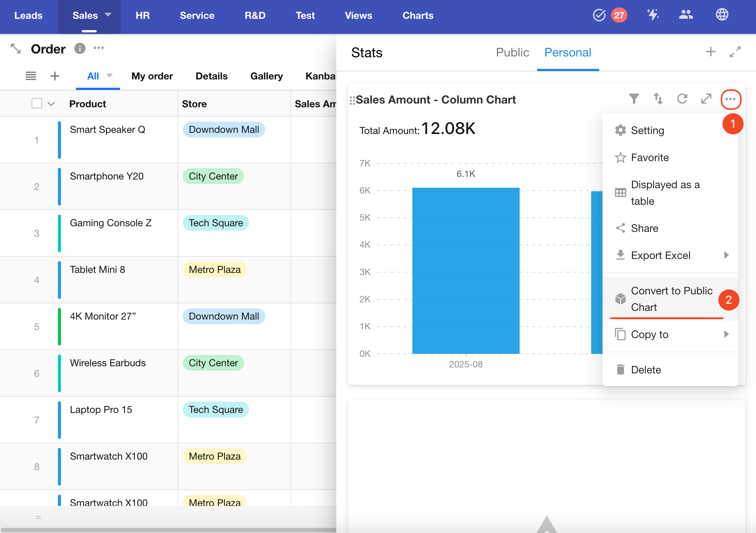Toggle the select-all rows checkbox
This screenshot has height=533, width=756.
(x=37, y=104)
